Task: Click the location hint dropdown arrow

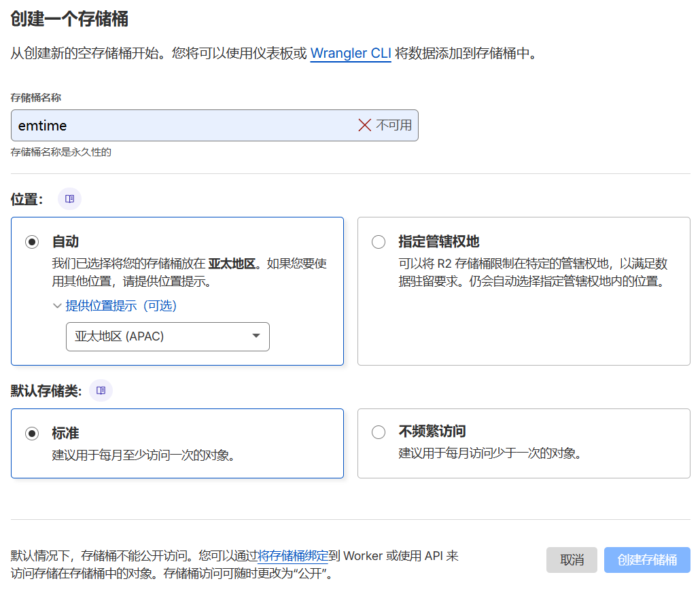Action: click(x=256, y=336)
